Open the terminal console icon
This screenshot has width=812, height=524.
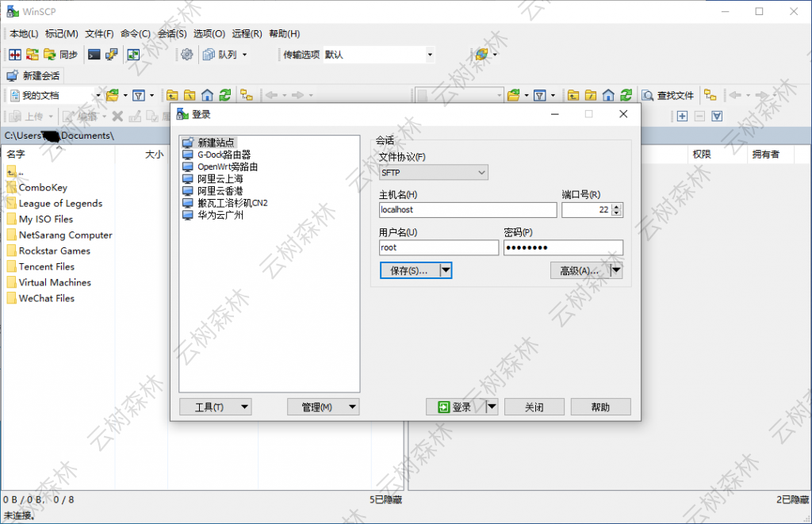pos(94,55)
